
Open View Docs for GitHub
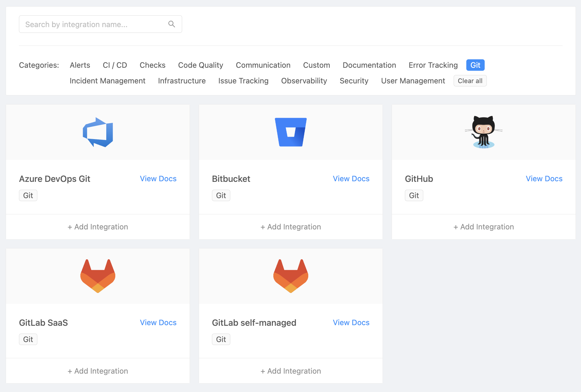[x=544, y=179]
